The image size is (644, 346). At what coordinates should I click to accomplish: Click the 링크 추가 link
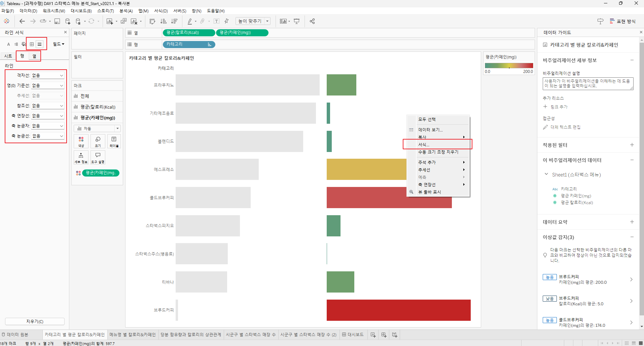coord(559,107)
